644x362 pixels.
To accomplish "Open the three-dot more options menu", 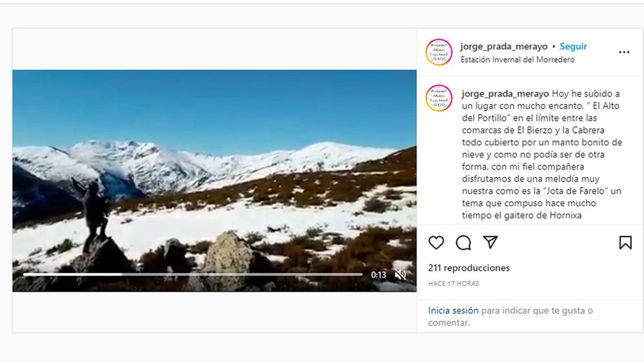I will coord(624,52).
